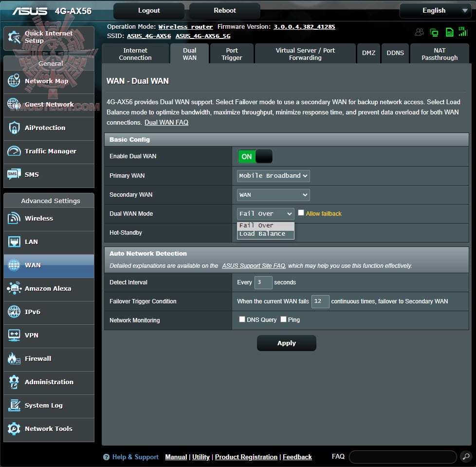The width and height of the screenshot is (476, 467).
Task: Switch to the Internet Connection tab
Action: (135, 54)
